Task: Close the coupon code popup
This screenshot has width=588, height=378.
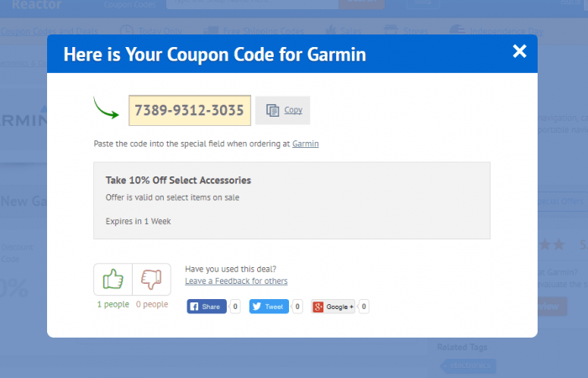Action: 519,51
